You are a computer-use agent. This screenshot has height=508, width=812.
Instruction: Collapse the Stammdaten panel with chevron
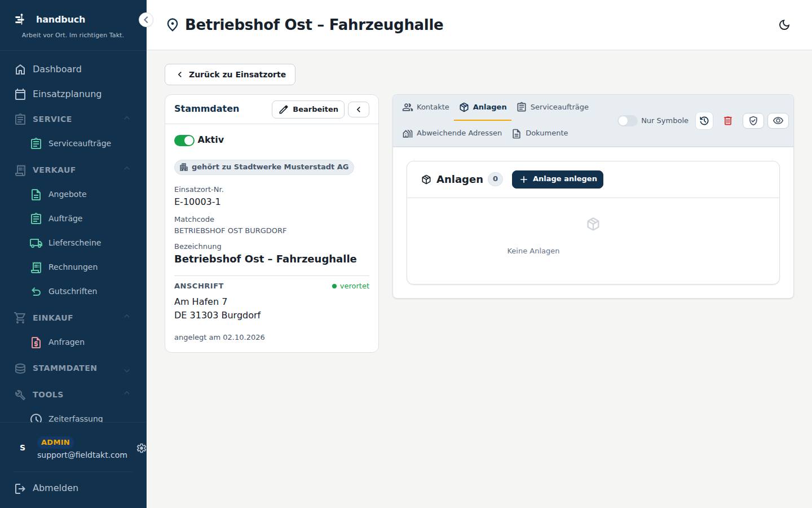(x=359, y=110)
